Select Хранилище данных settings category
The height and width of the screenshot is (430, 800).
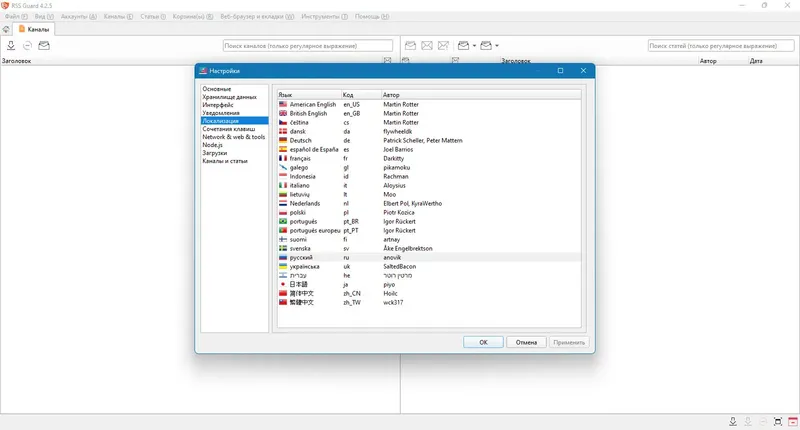[235, 97]
